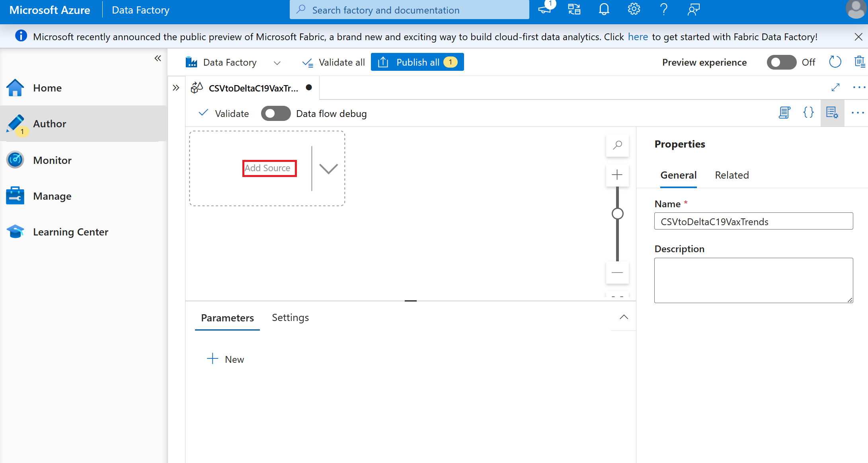Select the Settings tab below canvas
This screenshot has width=868, height=463.
coord(289,317)
